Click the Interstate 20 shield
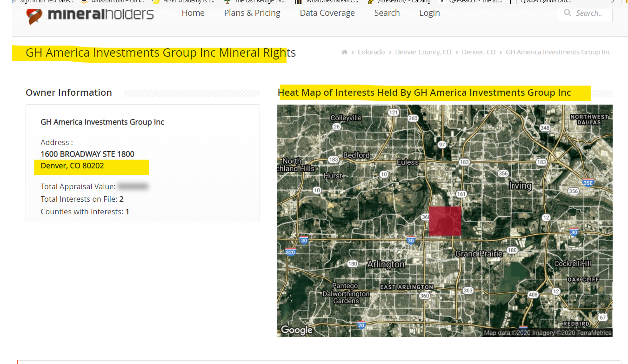Image resolution: width=628 pixels, height=364 pixels. (361, 325)
